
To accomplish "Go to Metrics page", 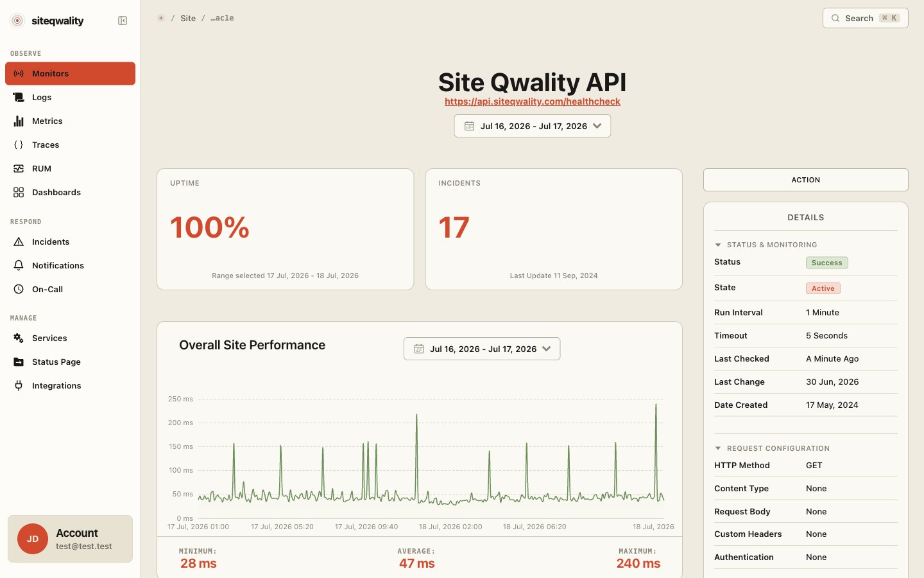I will [x=70, y=121].
